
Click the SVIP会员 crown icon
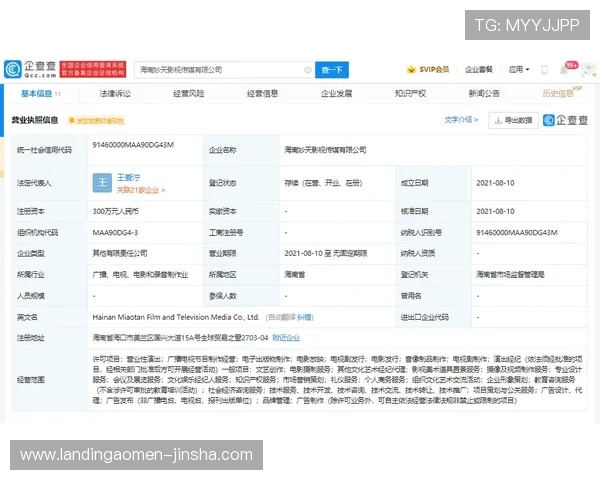pyautogui.click(x=411, y=70)
